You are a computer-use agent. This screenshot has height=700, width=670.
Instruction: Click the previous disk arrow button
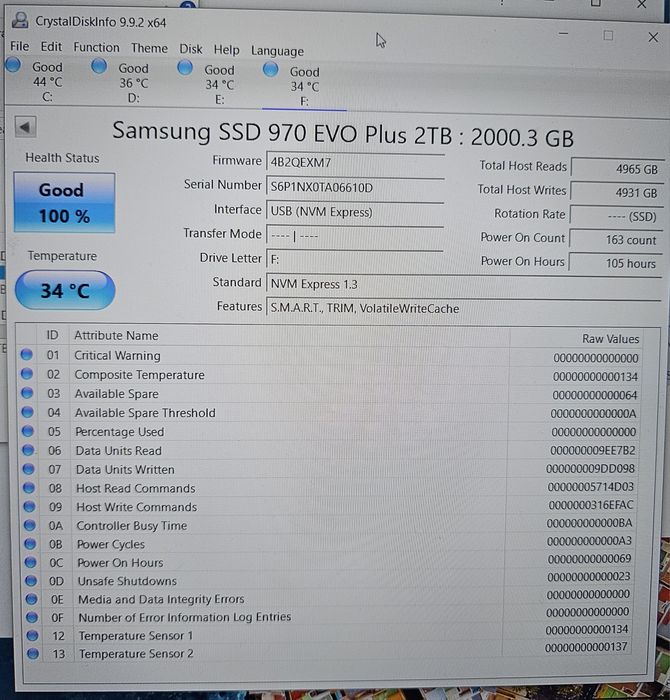click(x=25, y=127)
